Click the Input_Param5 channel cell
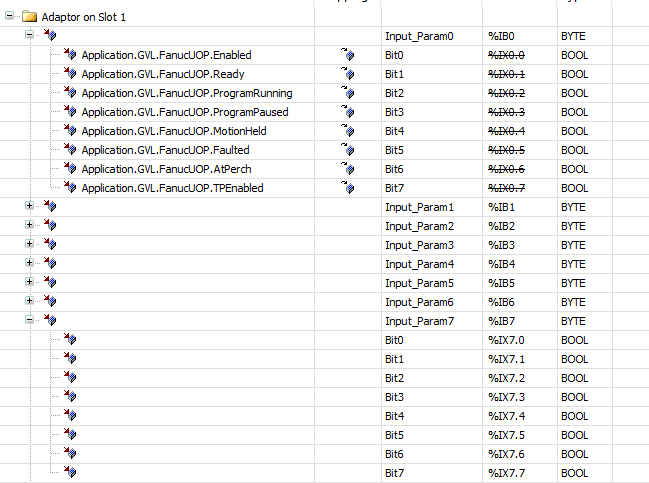 (419, 283)
